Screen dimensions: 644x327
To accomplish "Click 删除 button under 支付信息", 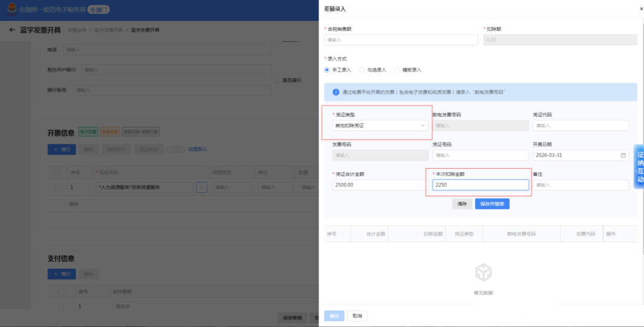I will point(89,274).
